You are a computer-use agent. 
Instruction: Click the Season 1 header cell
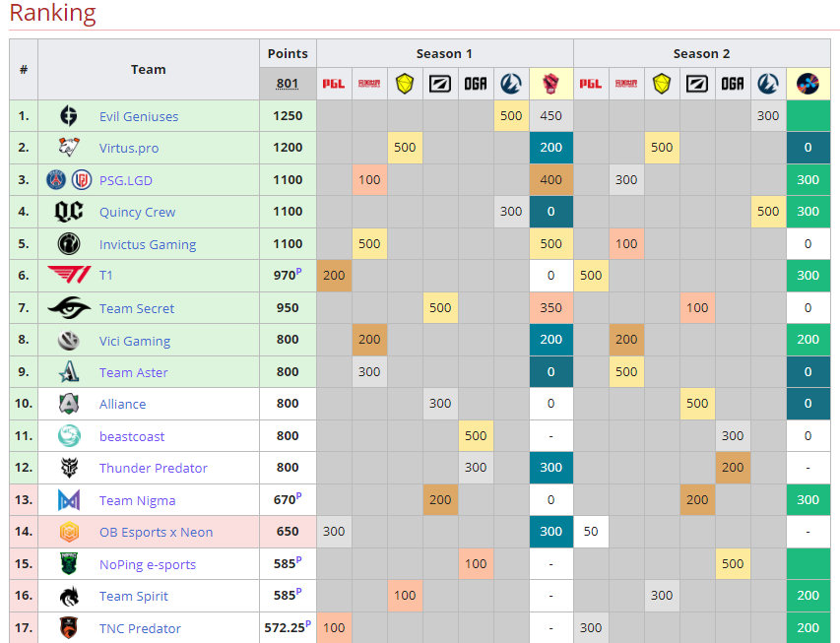(445, 53)
